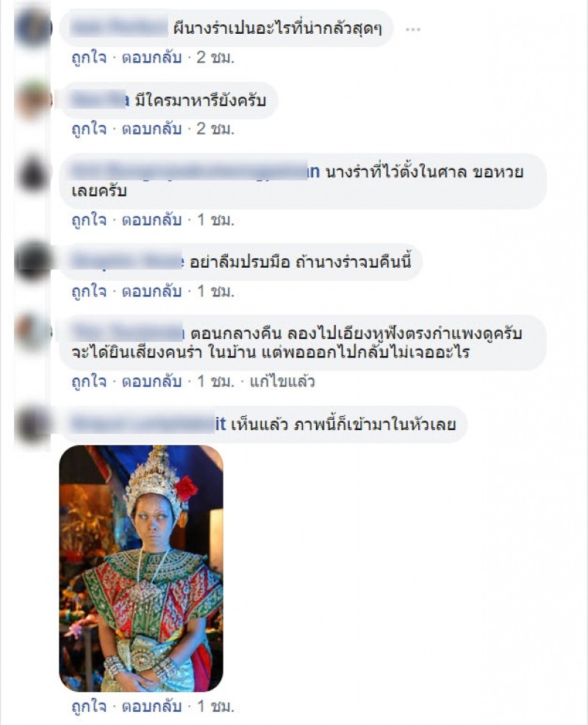The width and height of the screenshot is (588, 725).
Task: Reply to the comment 'มีใครมาหารียังครับ'
Action: [151, 129]
